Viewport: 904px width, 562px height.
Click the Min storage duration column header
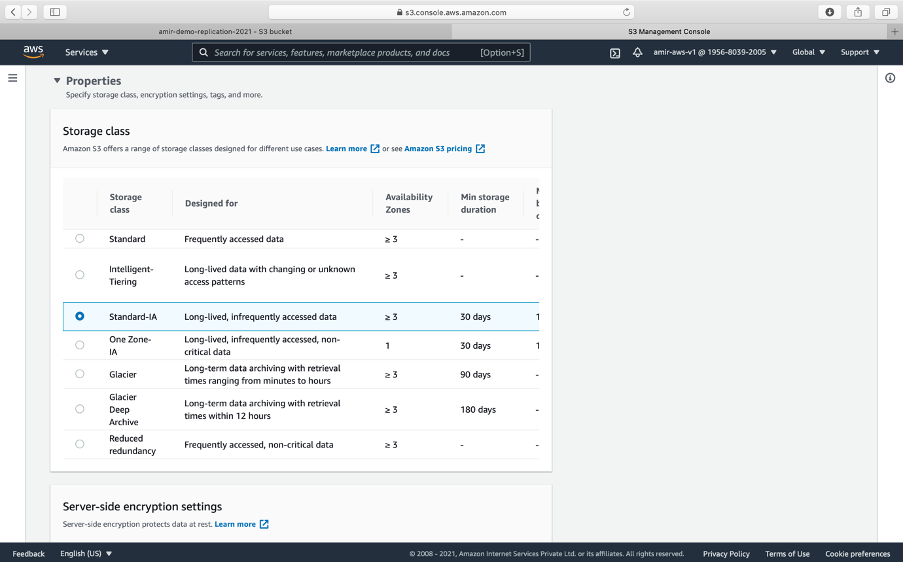tap(485, 203)
